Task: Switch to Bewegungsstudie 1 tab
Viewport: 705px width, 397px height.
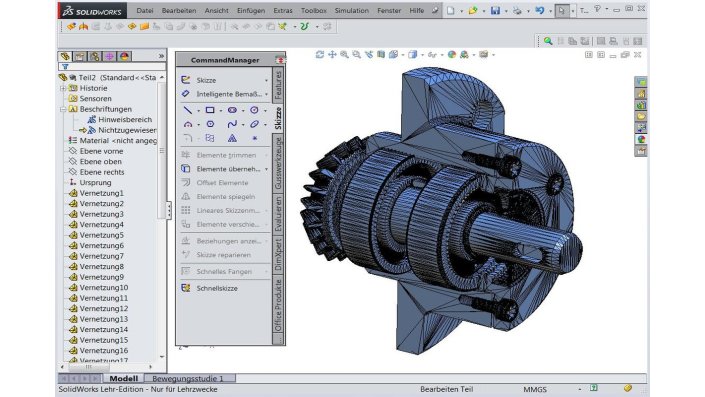Action: point(188,379)
